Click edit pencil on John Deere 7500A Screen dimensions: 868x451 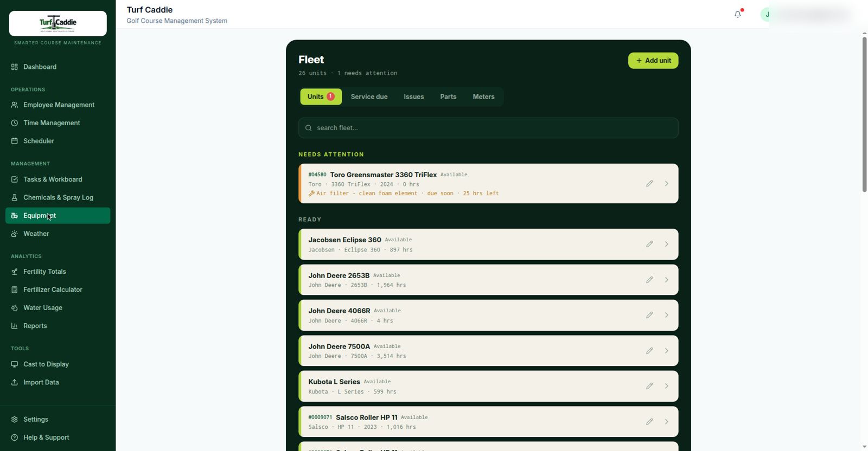pyautogui.click(x=649, y=351)
